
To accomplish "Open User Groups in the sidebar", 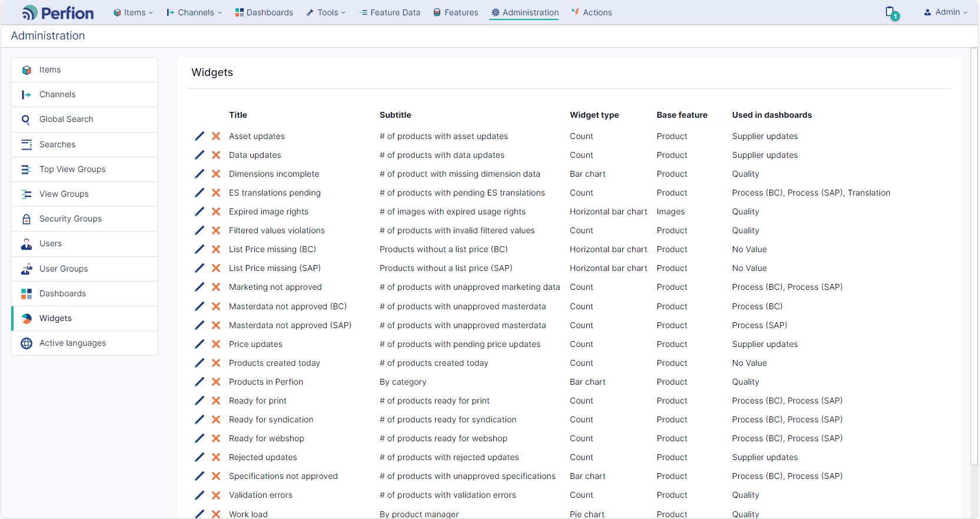I will (84, 269).
